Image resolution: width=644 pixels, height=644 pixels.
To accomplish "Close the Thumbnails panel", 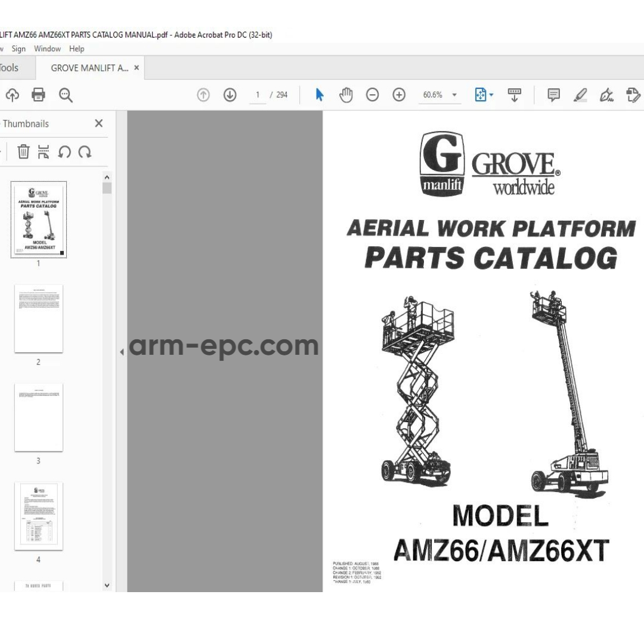I will coord(99,123).
